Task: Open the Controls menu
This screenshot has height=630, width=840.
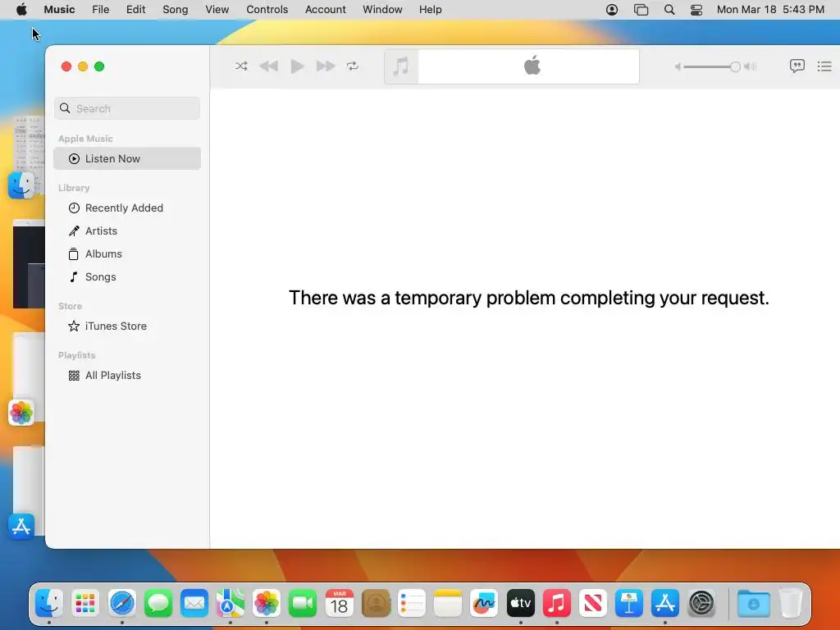Action: [x=267, y=10]
